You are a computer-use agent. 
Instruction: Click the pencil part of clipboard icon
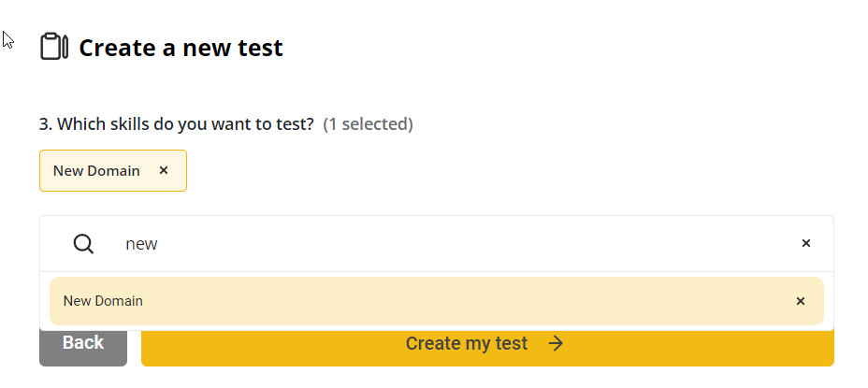click(x=65, y=47)
